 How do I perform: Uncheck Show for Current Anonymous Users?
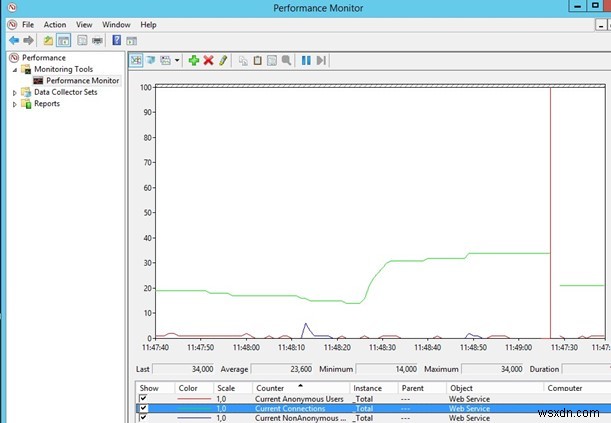point(143,399)
